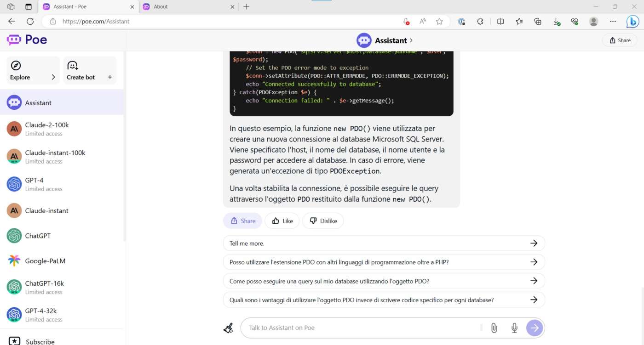Choose the suggestion about PDO advantages

384,300
